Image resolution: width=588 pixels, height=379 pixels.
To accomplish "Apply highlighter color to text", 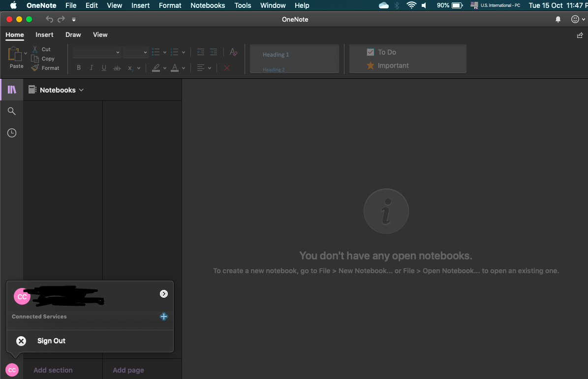I will click(x=155, y=68).
